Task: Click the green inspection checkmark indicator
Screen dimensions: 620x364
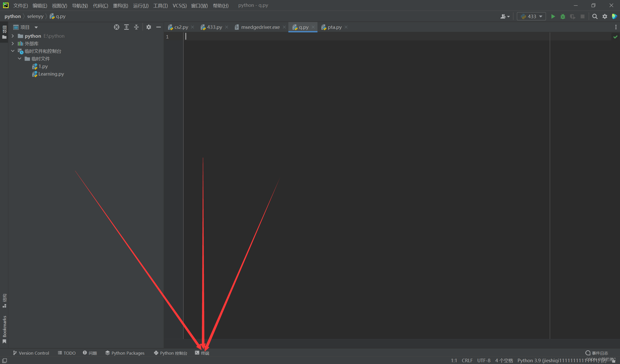Action: [615, 37]
